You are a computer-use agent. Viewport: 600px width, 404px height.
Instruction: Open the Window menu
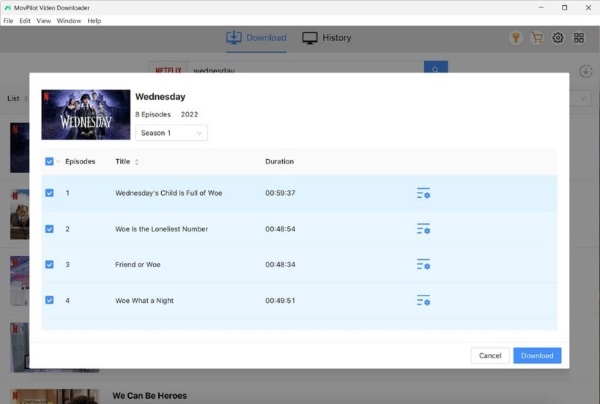(x=69, y=21)
